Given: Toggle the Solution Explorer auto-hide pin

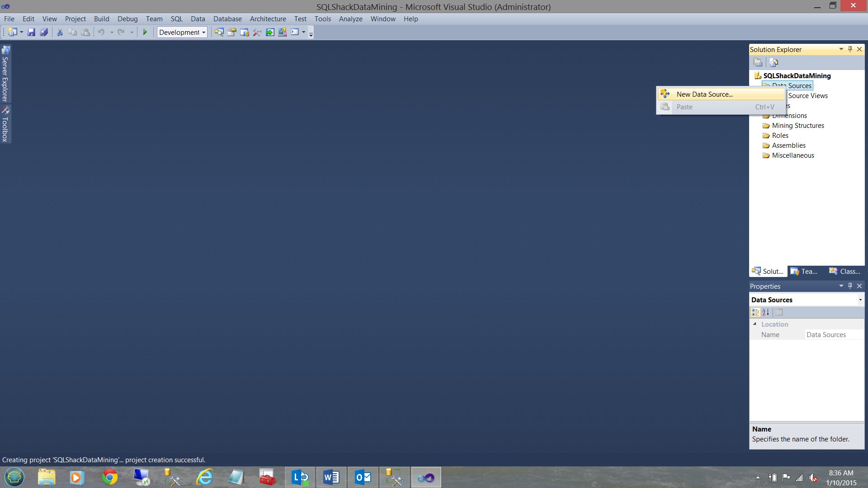Looking at the screenshot, I should coord(850,49).
